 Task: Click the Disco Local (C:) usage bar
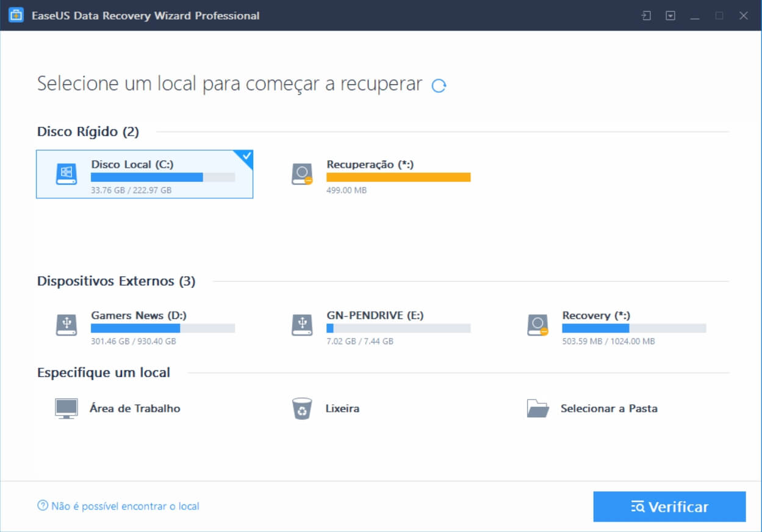coord(163,177)
